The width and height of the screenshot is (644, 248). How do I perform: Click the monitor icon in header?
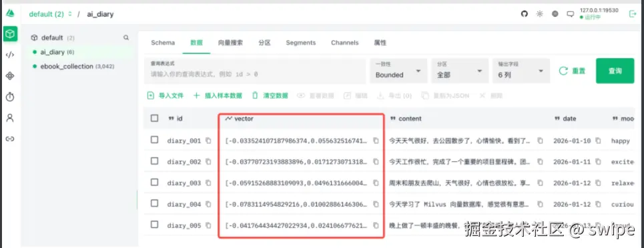[x=570, y=14]
